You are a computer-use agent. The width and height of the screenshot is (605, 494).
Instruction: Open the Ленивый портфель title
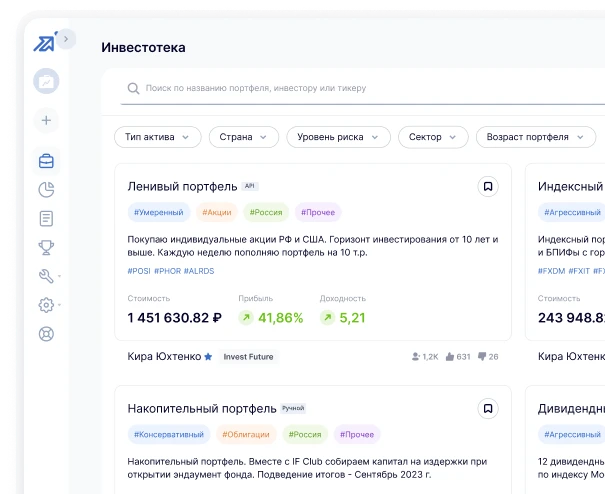(x=183, y=186)
